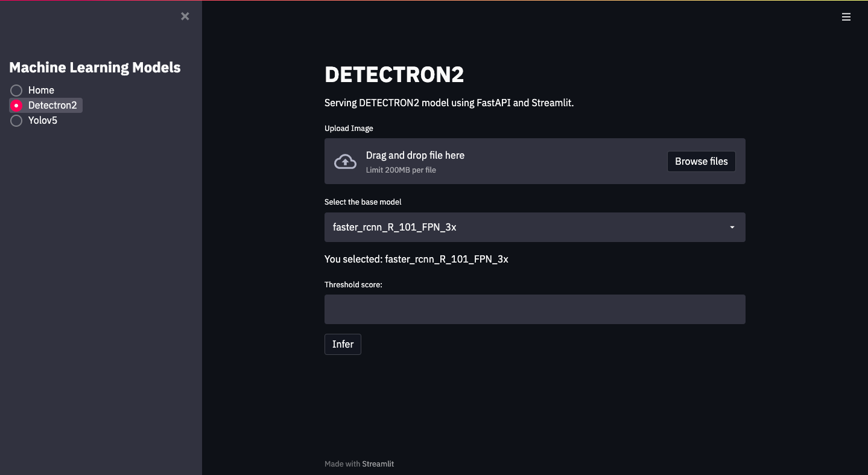Click the 'Threshold score:' label
The image size is (868, 475).
click(x=353, y=284)
